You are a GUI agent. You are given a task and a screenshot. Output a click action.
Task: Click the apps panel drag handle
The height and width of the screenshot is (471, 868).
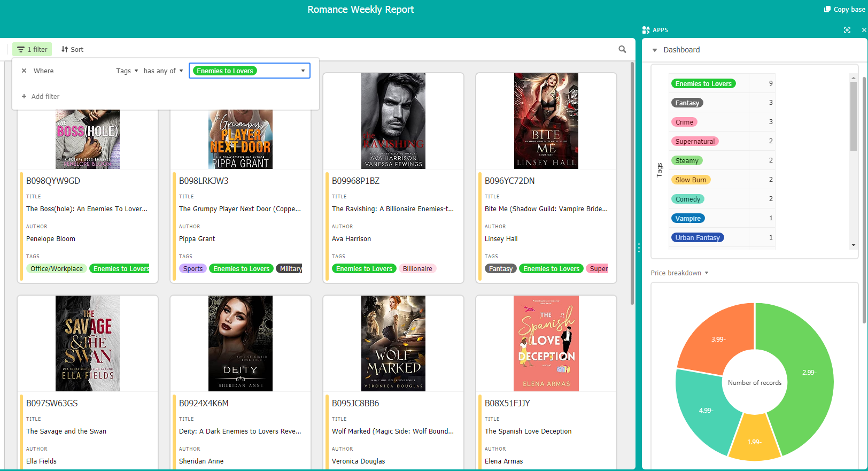638,248
